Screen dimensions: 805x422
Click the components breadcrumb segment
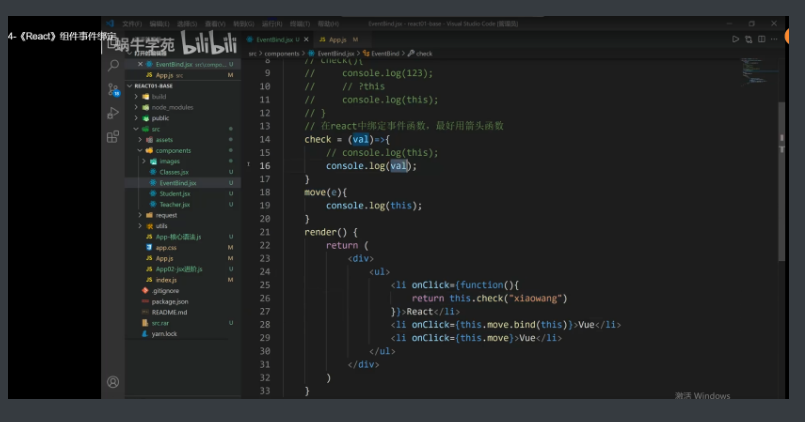(282, 53)
